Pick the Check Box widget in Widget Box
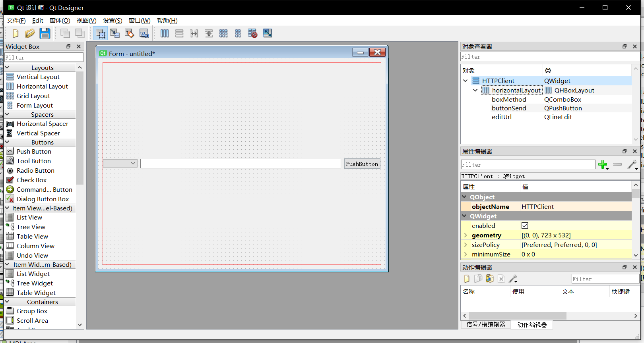This screenshot has width=644, height=343. (x=31, y=180)
